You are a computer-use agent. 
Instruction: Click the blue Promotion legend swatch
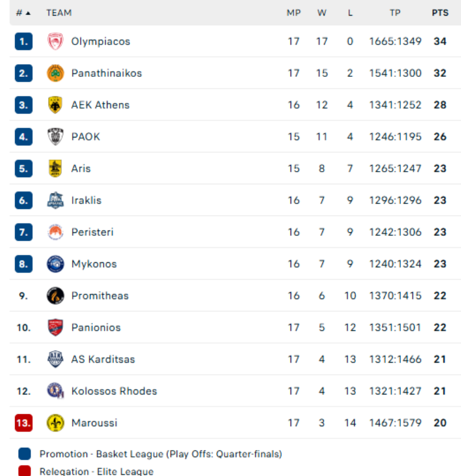pyautogui.click(x=25, y=454)
